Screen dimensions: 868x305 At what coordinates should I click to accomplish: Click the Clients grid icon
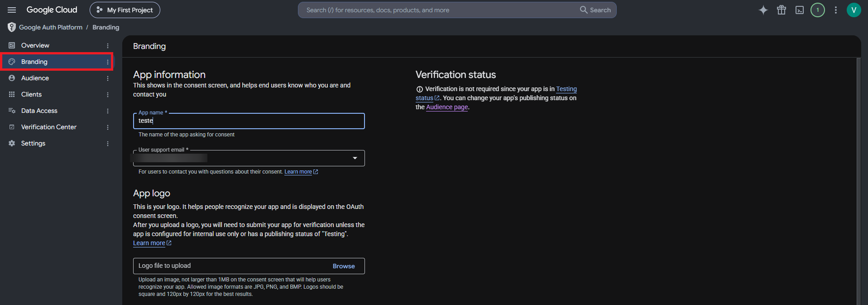(12, 94)
